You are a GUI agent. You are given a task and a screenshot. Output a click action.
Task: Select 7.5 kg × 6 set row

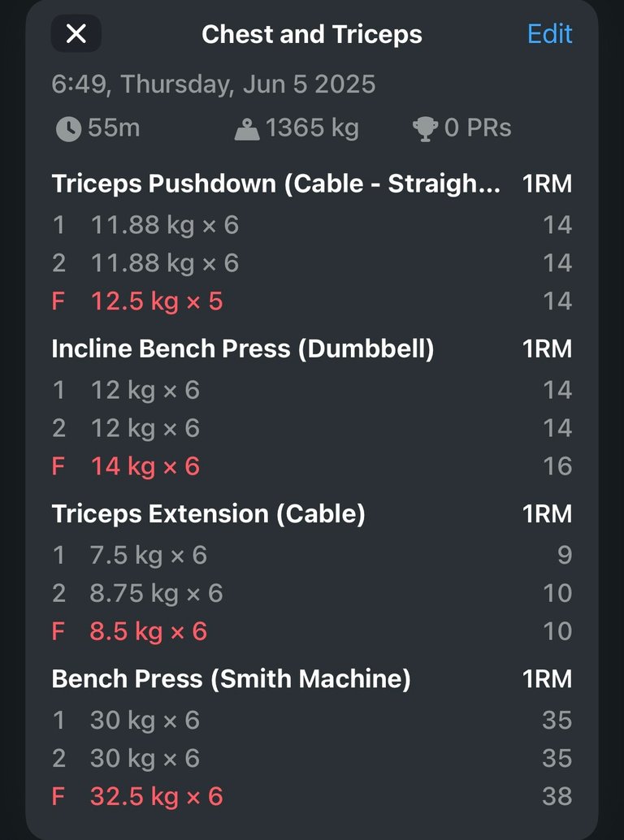point(312,555)
